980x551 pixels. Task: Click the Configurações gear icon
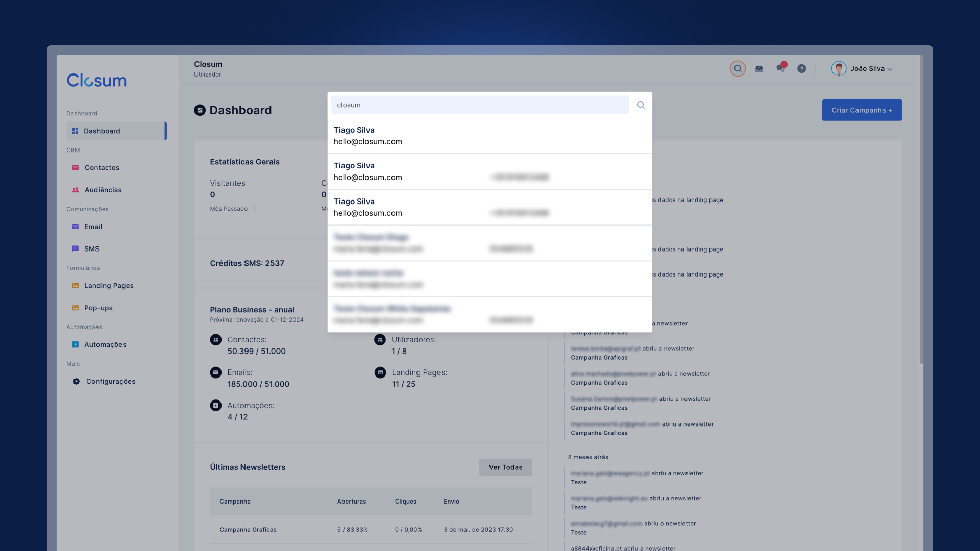coord(77,382)
